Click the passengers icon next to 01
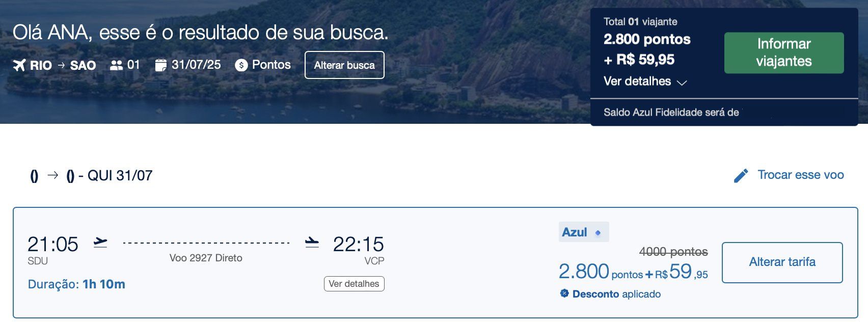The height and width of the screenshot is (322, 868). (117, 65)
